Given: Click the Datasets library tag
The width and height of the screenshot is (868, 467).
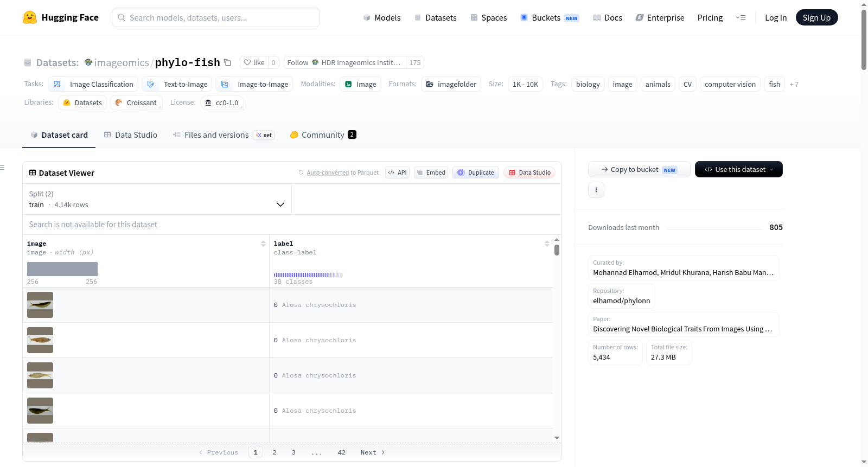Looking at the screenshot, I should point(82,103).
